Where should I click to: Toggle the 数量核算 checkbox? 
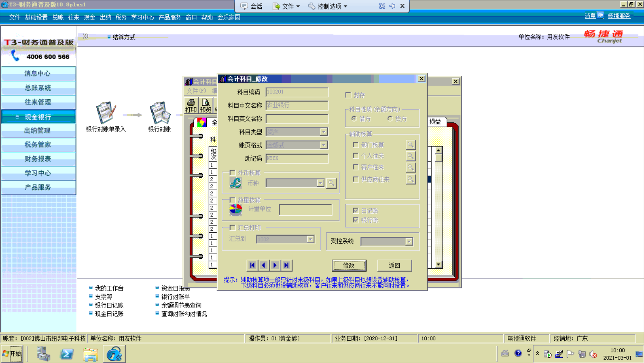click(x=232, y=200)
